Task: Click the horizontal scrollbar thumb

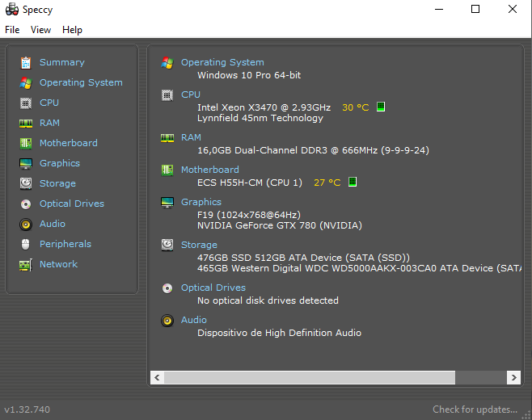Action: click(310, 378)
